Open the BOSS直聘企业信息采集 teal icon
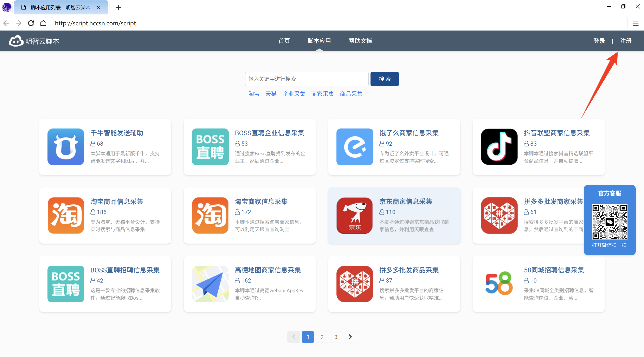644x357 pixels. 210,147
